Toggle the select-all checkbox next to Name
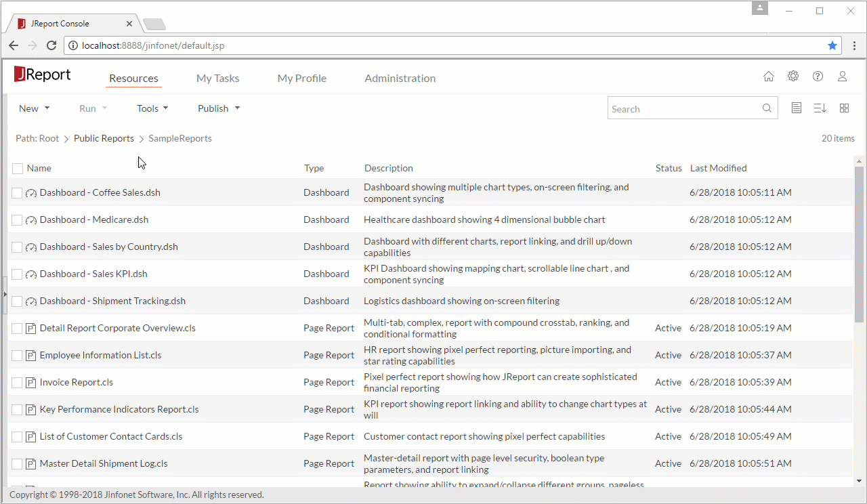This screenshot has width=867, height=504. [18, 168]
